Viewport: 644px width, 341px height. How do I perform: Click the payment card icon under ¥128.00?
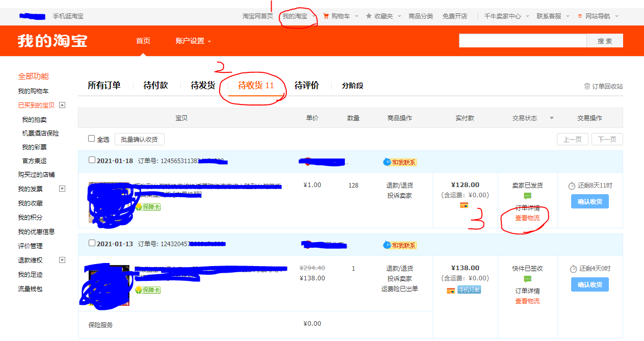[464, 205]
